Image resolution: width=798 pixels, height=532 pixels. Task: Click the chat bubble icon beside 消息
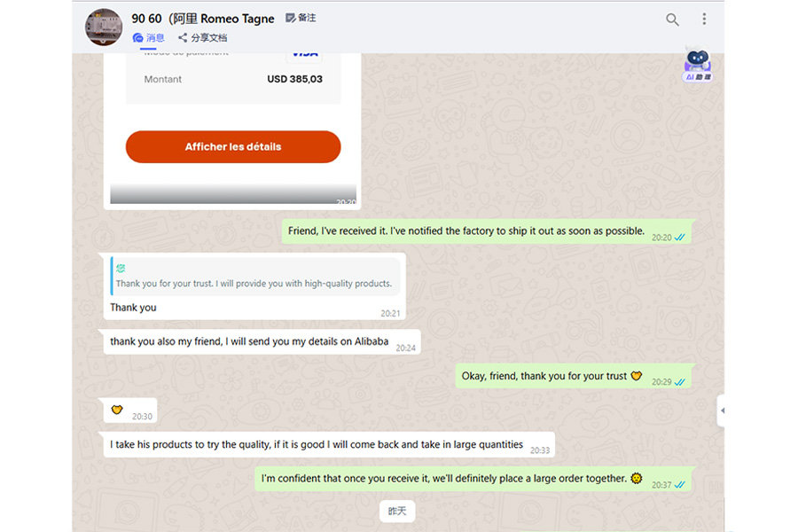click(138, 37)
